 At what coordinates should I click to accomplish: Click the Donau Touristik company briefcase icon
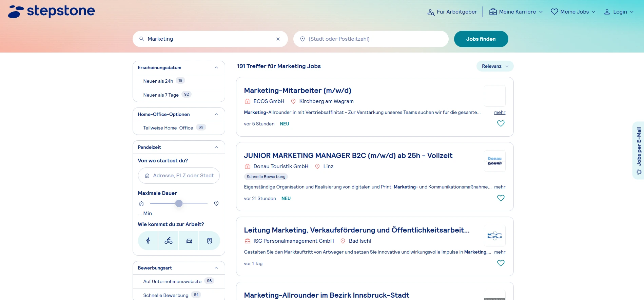pyautogui.click(x=248, y=166)
